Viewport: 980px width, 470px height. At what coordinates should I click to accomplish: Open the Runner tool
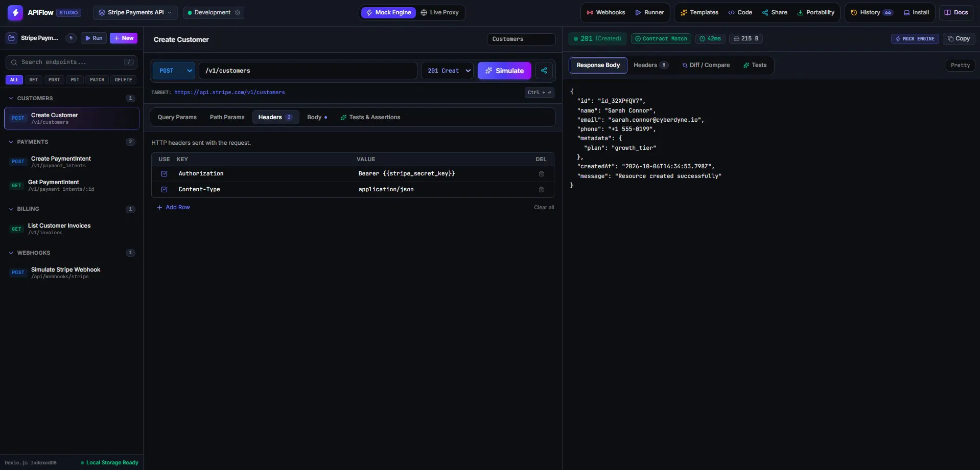pyautogui.click(x=649, y=13)
